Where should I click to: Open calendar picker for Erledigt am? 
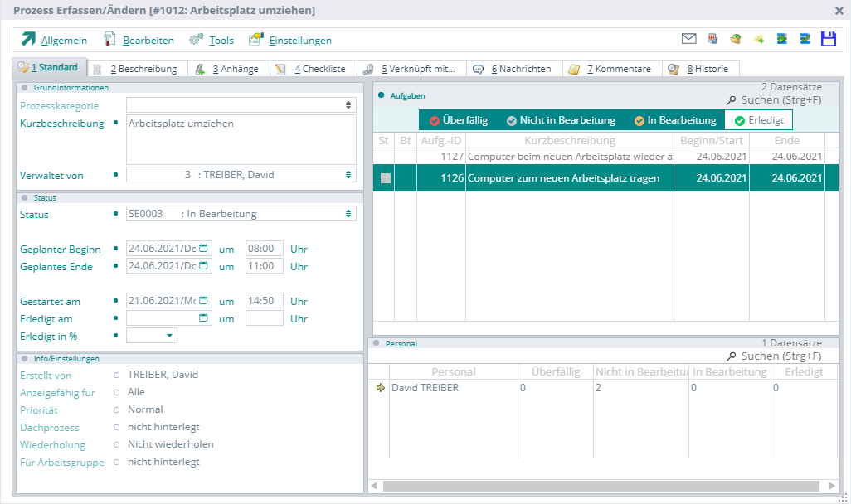point(204,318)
